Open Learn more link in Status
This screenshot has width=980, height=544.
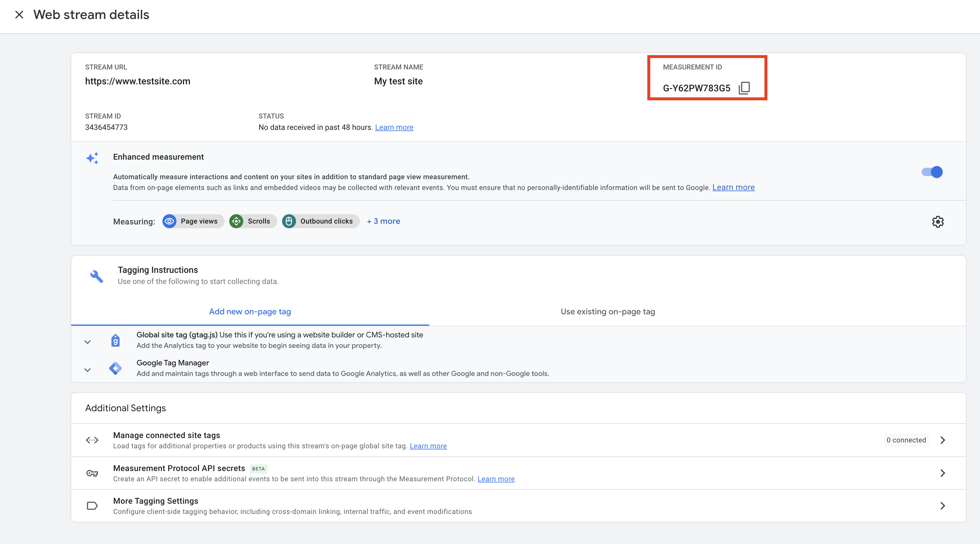[x=394, y=127]
